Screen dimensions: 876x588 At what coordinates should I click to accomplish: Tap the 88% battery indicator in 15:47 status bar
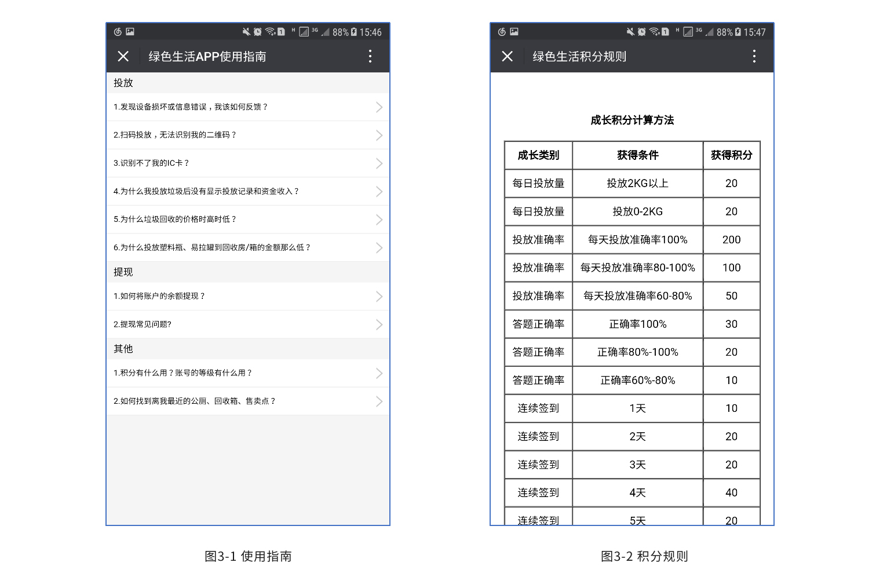tap(729, 32)
